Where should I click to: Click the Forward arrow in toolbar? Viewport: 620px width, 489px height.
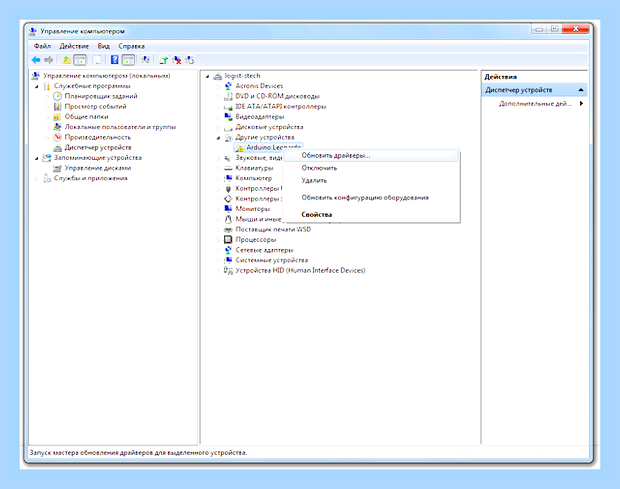pos(49,60)
